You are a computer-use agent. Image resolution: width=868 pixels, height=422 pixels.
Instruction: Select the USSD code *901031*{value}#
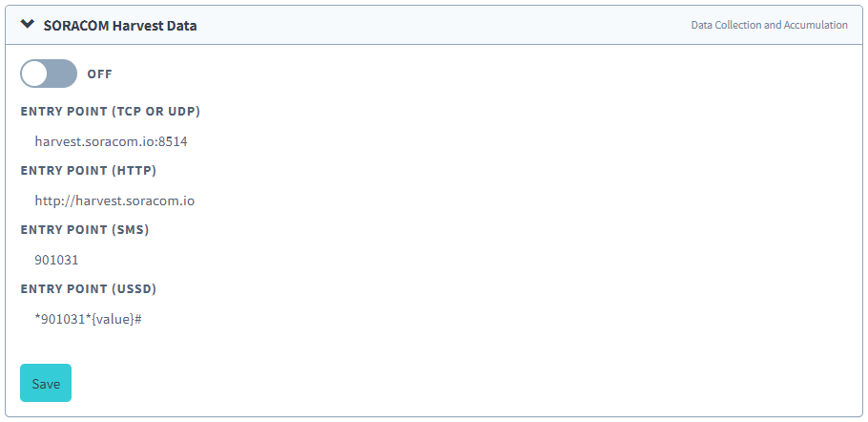[x=88, y=319]
